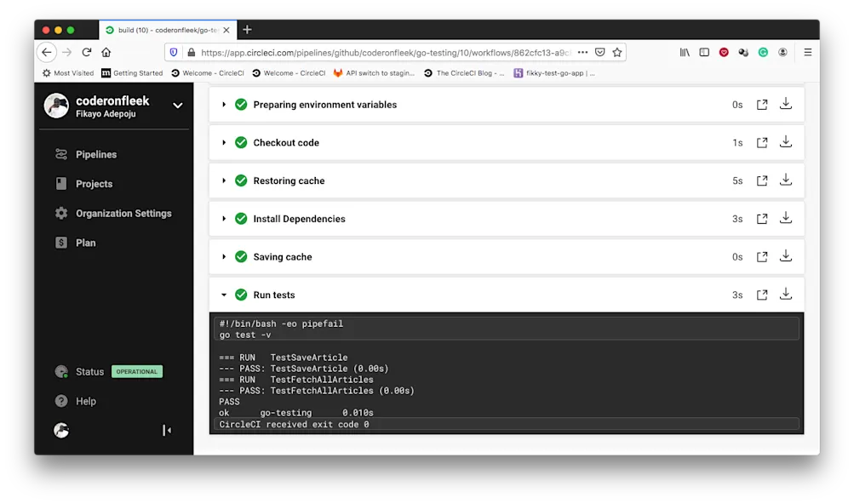Expand the Preparing environment variables step
854x504 pixels.
[x=224, y=105]
